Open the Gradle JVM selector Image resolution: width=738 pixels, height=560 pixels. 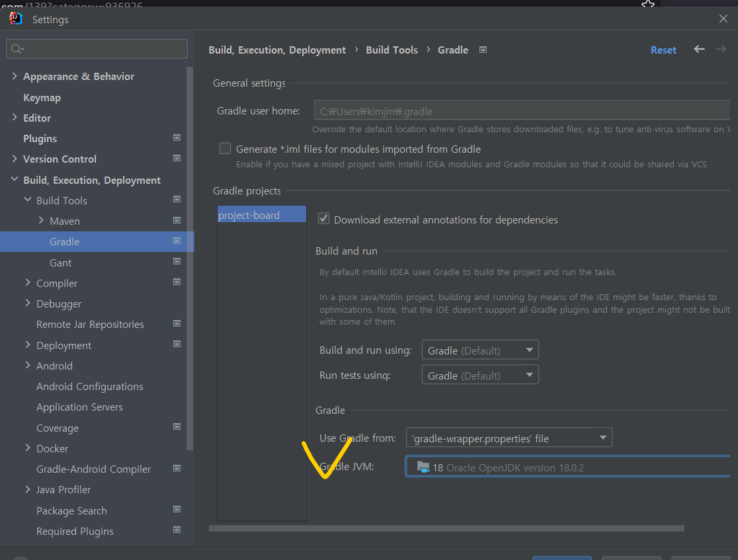click(568, 467)
